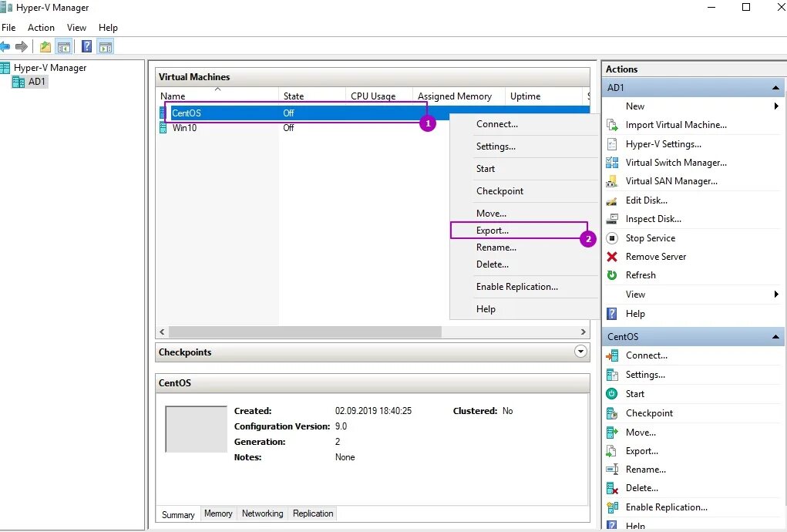Image resolution: width=787 pixels, height=532 pixels.
Task: Click the Virtual SAN Manager icon
Action: [x=612, y=181]
